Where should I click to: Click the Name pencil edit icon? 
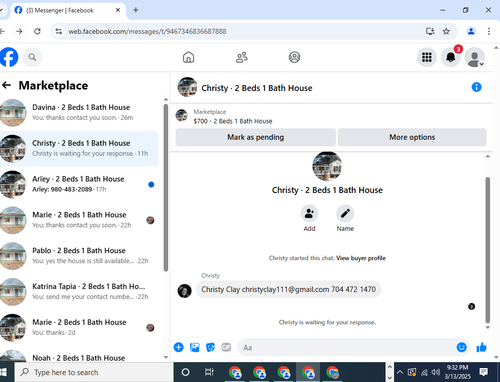pyautogui.click(x=345, y=213)
